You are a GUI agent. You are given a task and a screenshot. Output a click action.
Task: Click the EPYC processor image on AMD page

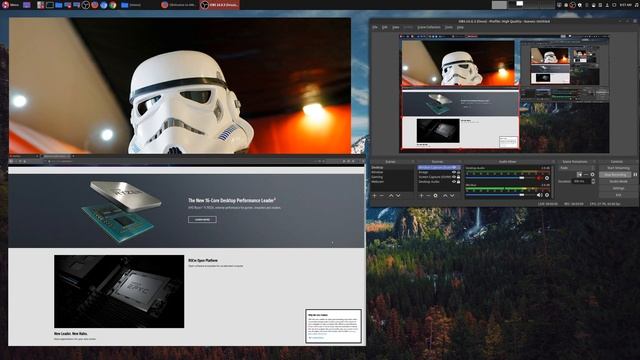119,291
